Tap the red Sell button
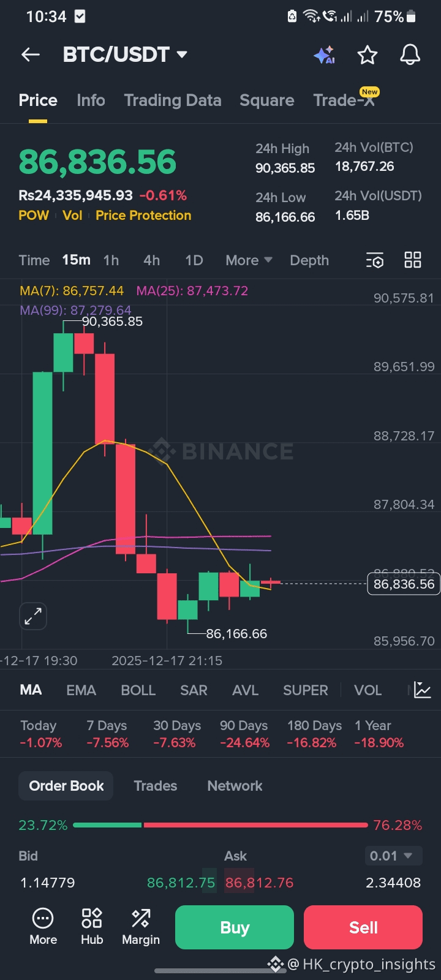441x980 pixels. click(x=363, y=927)
